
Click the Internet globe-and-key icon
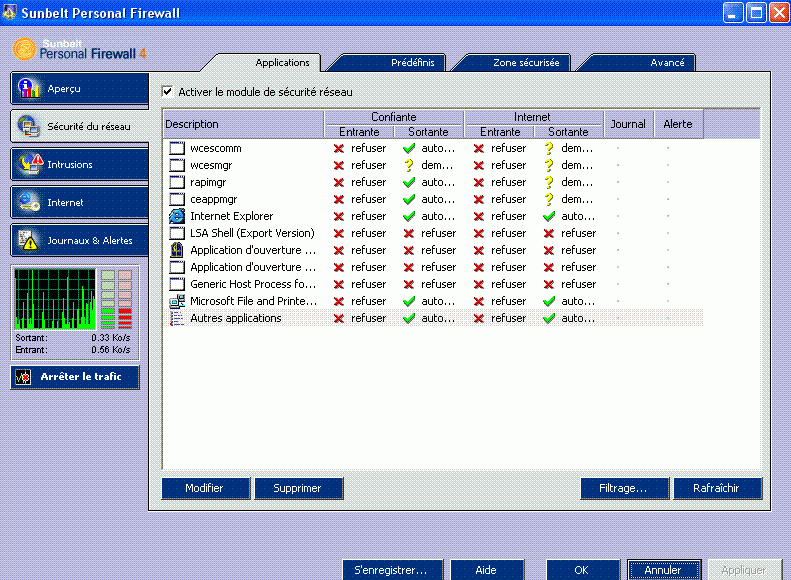29,202
